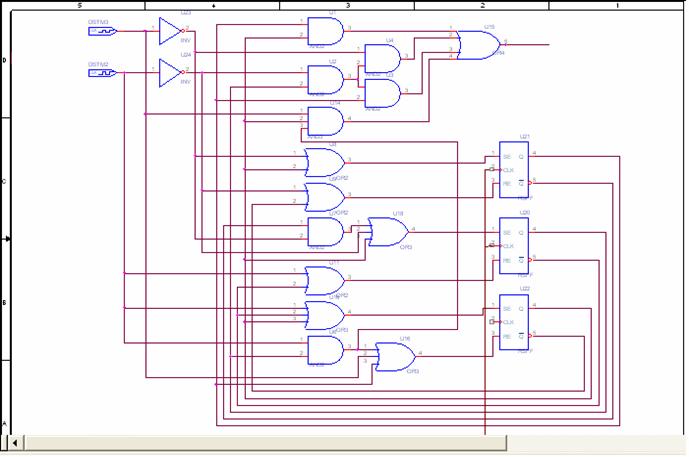The image size is (689, 457).
Task: Select the U18 three-input OR gate
Action: [388, 232]
